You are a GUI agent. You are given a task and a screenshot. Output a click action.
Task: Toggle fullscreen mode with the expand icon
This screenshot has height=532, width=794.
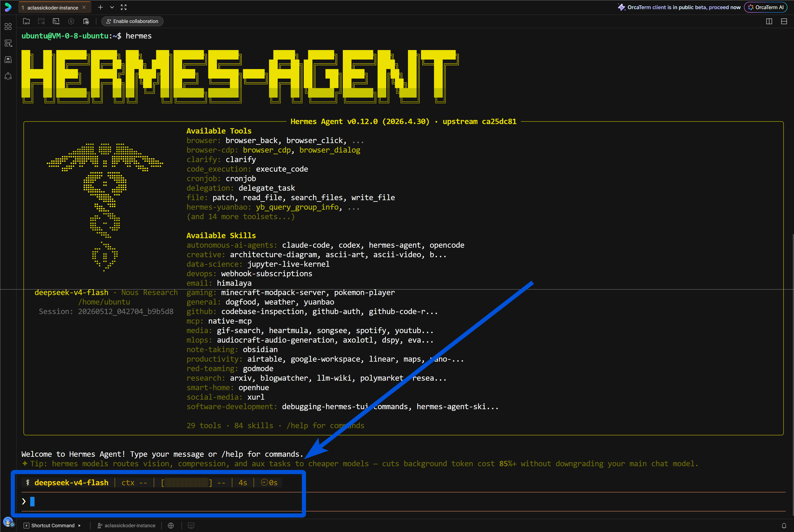point(124,7)
